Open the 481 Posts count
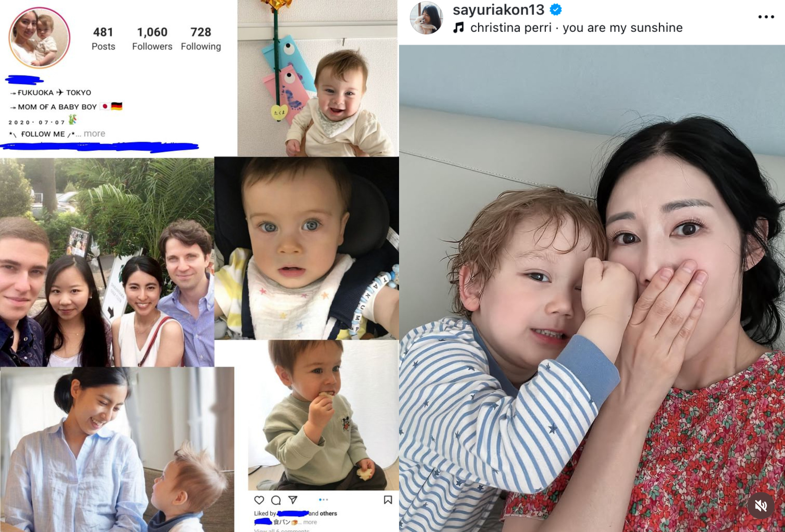The width and height of the screenshot is (785, 532). point(103,39)
